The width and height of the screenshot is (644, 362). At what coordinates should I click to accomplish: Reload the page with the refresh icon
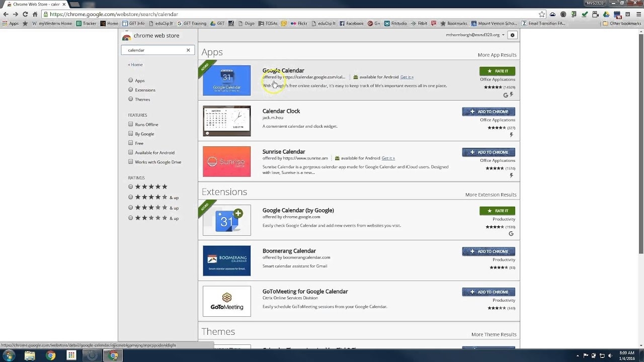click(x=25, y=14)
